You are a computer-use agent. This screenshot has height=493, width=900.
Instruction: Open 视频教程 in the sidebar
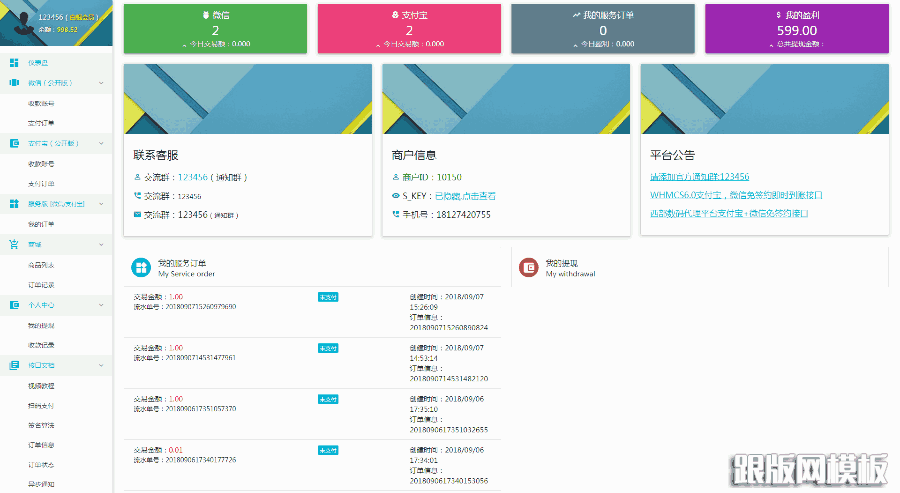[x=41, y=385]
